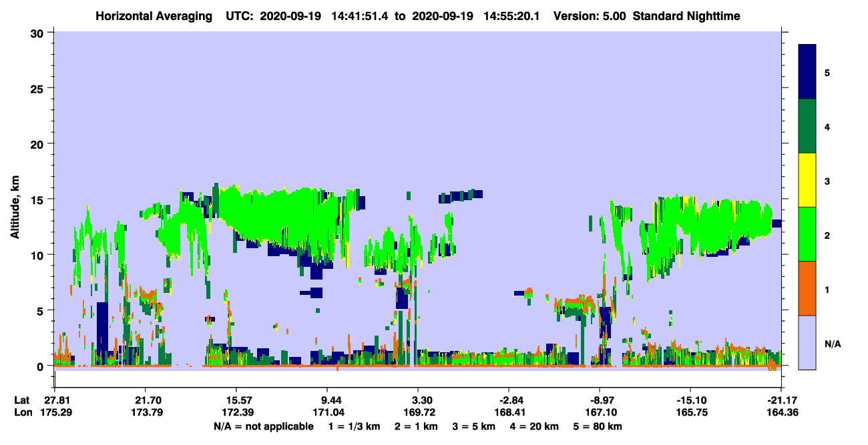Click longitude value '175.29'
The image size is (868, 445).
coord(55,412)
